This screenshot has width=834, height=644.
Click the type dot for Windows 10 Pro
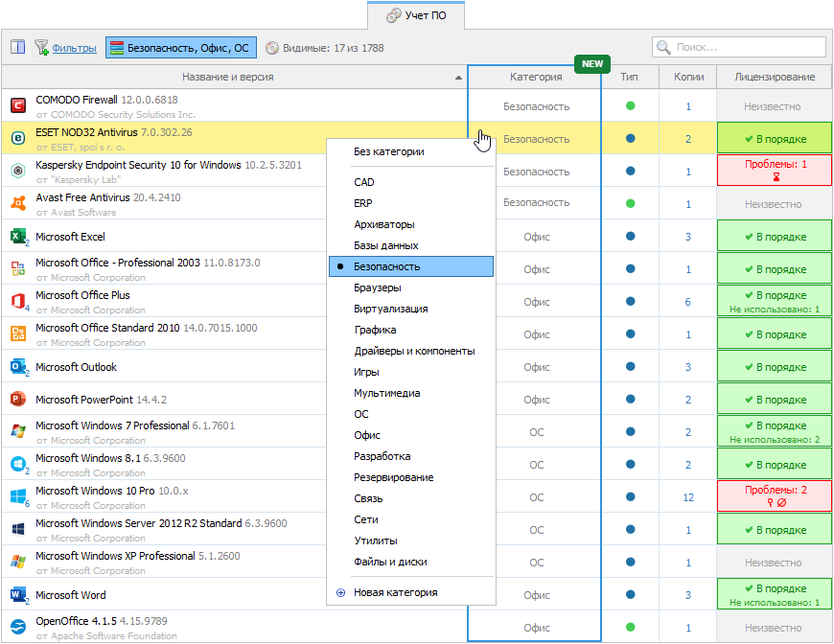point(630,496)
